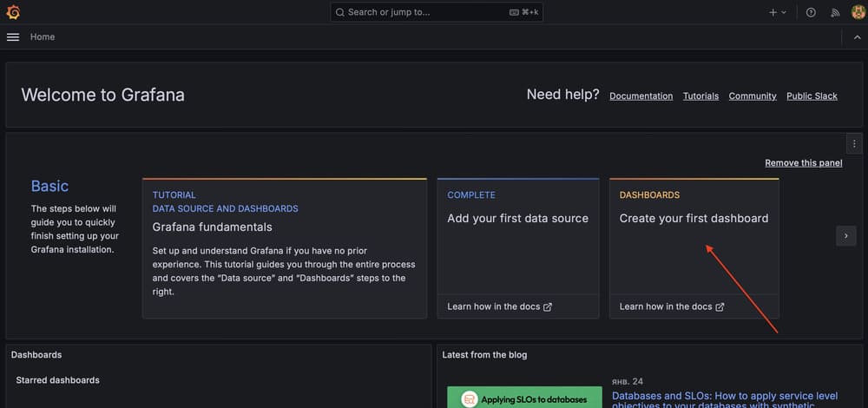This screenshot has height=408, width=868.
Task: Open the Grafana fundamentals tutorial card
Action: coord(285,248)
